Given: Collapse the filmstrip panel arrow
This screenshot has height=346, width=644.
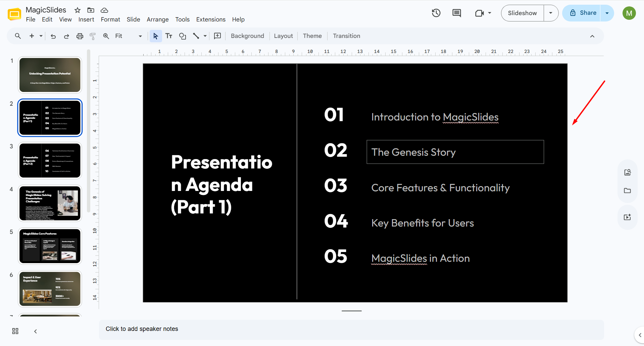Looking at the screenshot, I should pyautogui.click(x=35, y=331).
